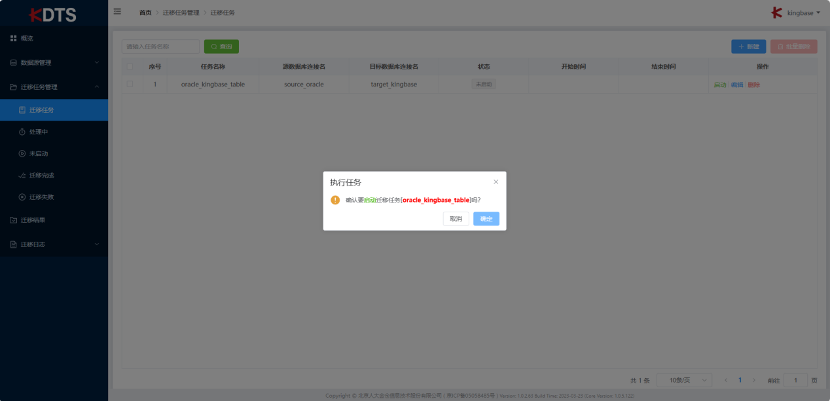
Task: Click 首页 in the breadcrumb
Action: [145, 12]
